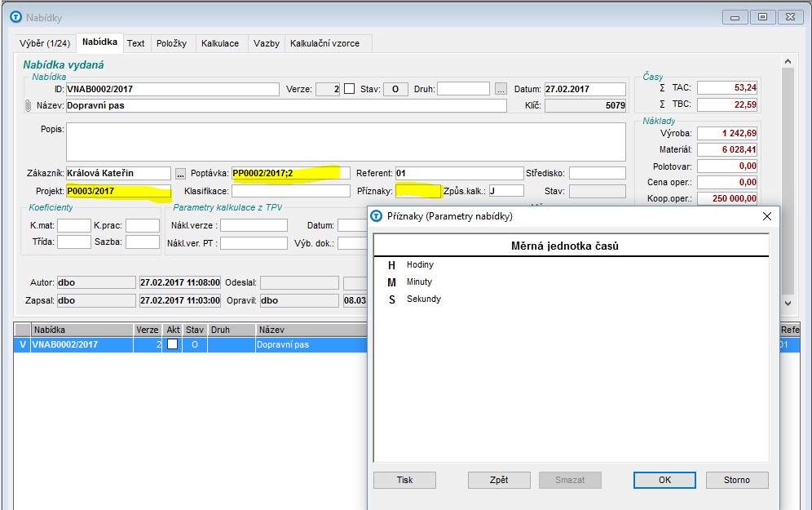Open Zákazník lookup with ellipsis button
Viewport: 812px width, 510px height.
click(180, 173)
